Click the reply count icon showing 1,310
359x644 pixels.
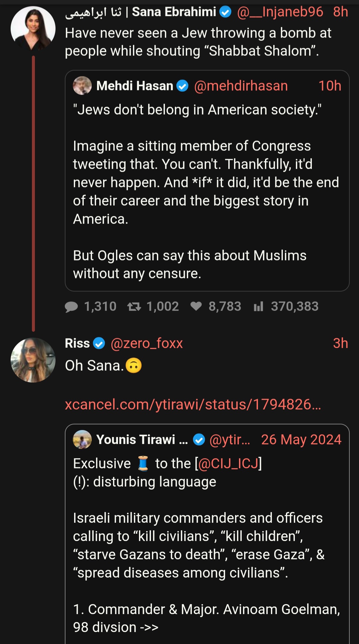pos(71,307)
